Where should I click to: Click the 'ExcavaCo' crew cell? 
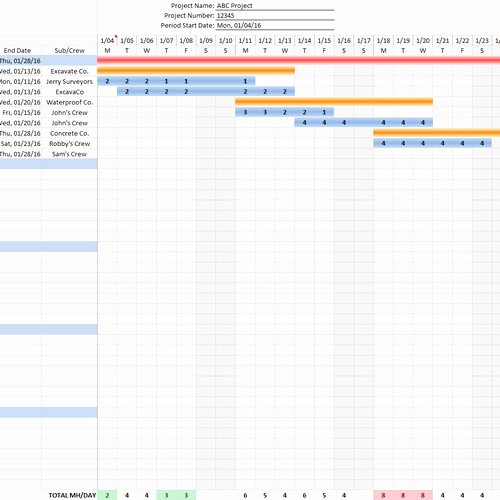69,92
